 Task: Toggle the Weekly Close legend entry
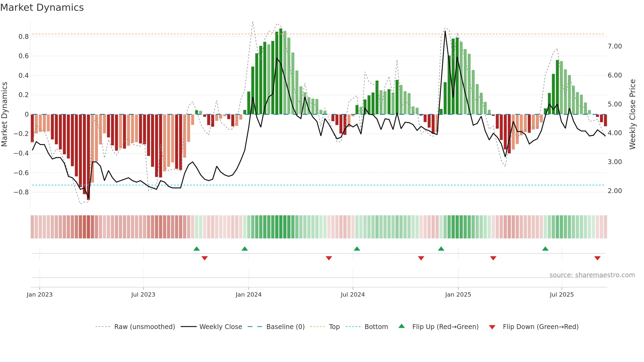pos(211,327)
